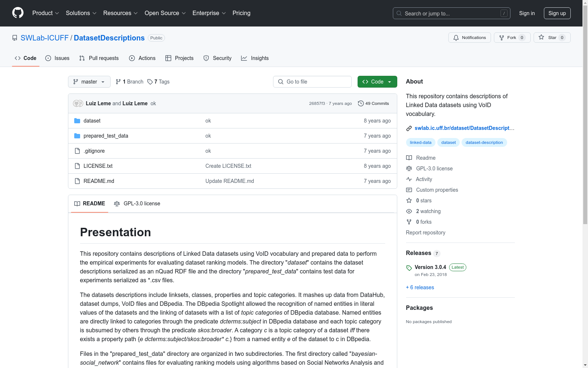
Task: Open the DatasetDescriptions repository link
Action: 109,38
